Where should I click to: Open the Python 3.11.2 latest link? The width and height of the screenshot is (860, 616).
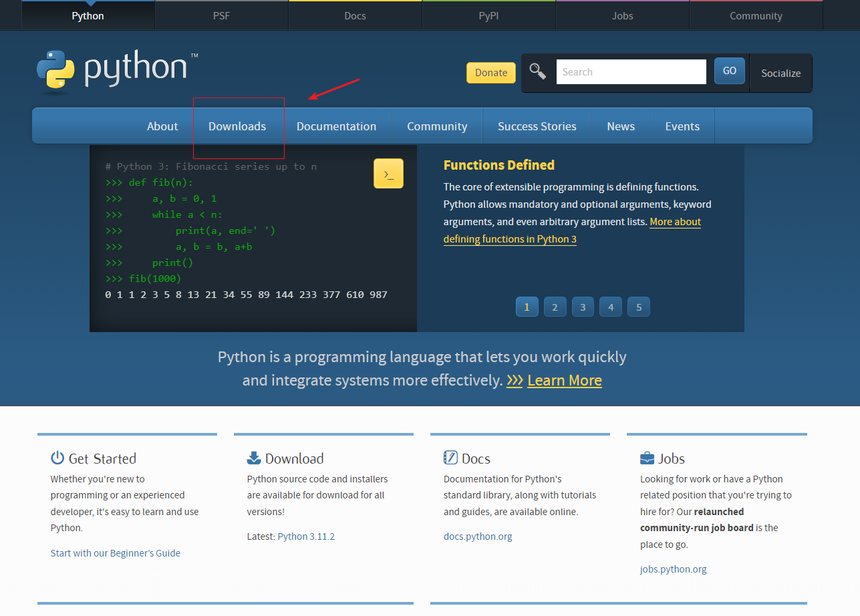[306, 536]
